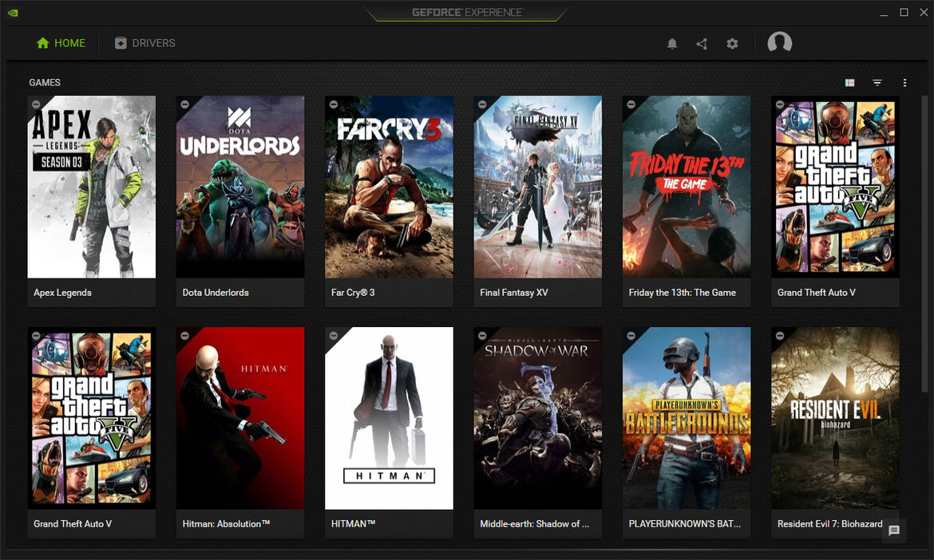Open the Far Cry 3 cover art
This screenshot has height=560, width=934.
pyautogui.click(x=389, y=187)
